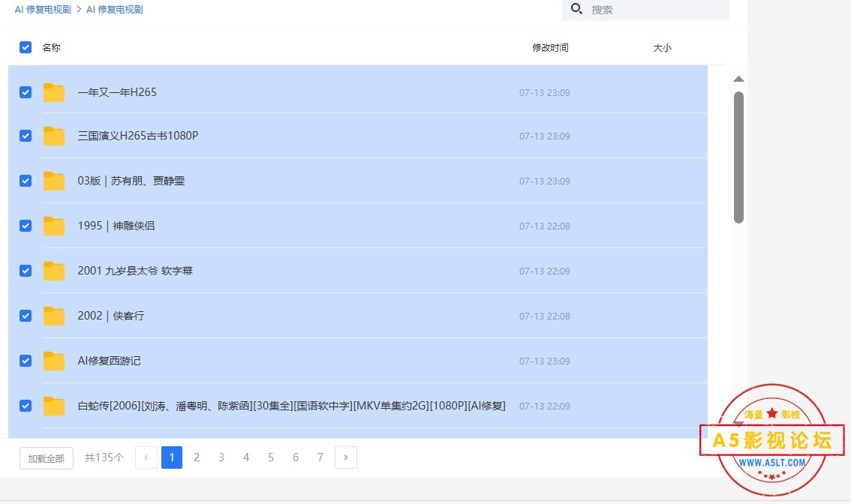Open the 一年又一年H265 folder icon
Viewport: 851px width, 504px height.
tap(54, 93)
